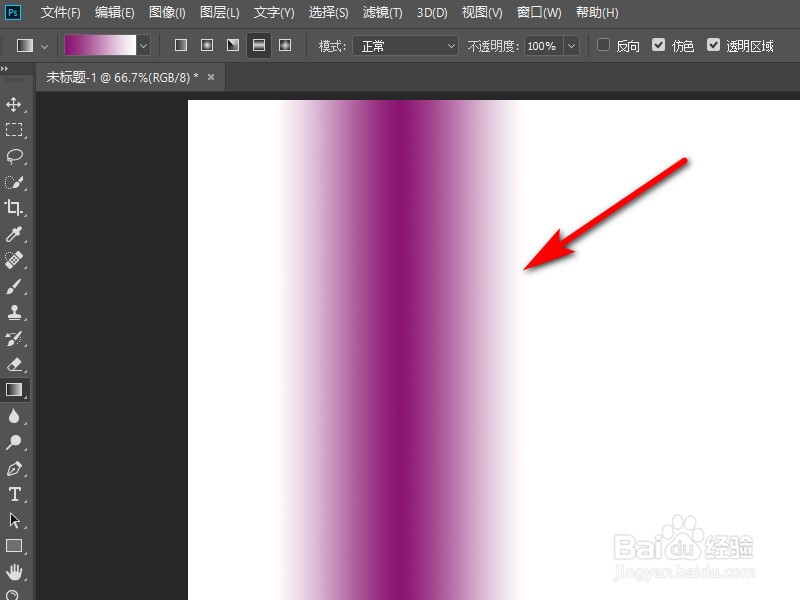Select the Pen tool
The image size is (800, 600).
tap(14, 468)
